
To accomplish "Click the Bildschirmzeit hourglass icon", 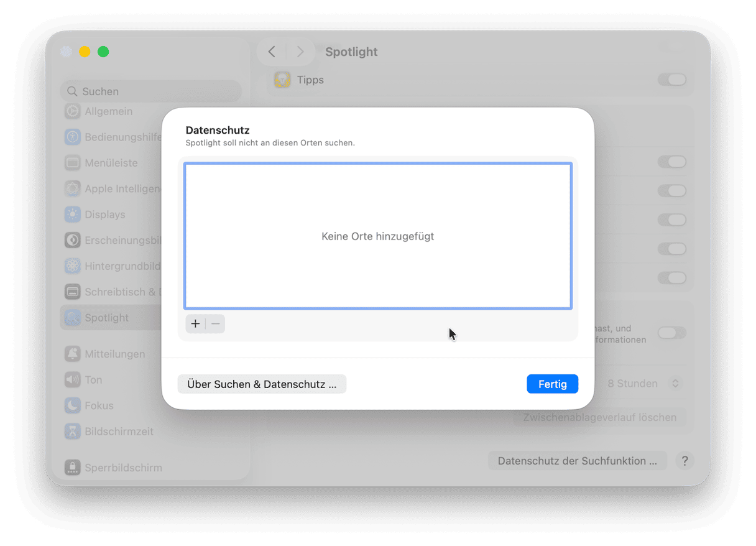I will (x=73, y=432).
